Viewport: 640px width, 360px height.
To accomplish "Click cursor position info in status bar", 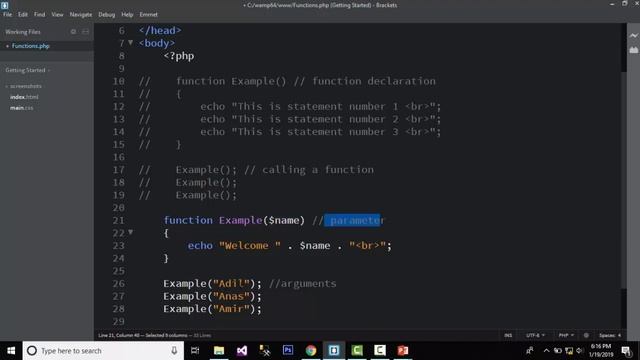I will pyautogui.click(x=142, y=336).
